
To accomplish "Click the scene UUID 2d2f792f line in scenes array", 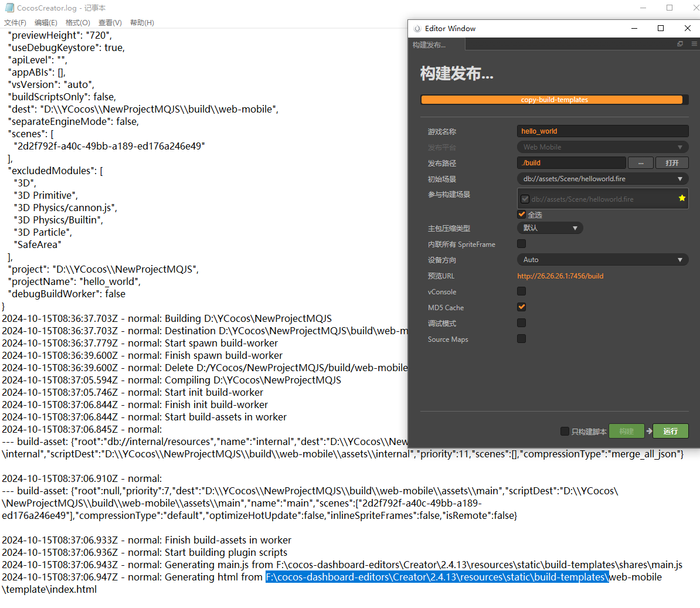I will (110, 147).
